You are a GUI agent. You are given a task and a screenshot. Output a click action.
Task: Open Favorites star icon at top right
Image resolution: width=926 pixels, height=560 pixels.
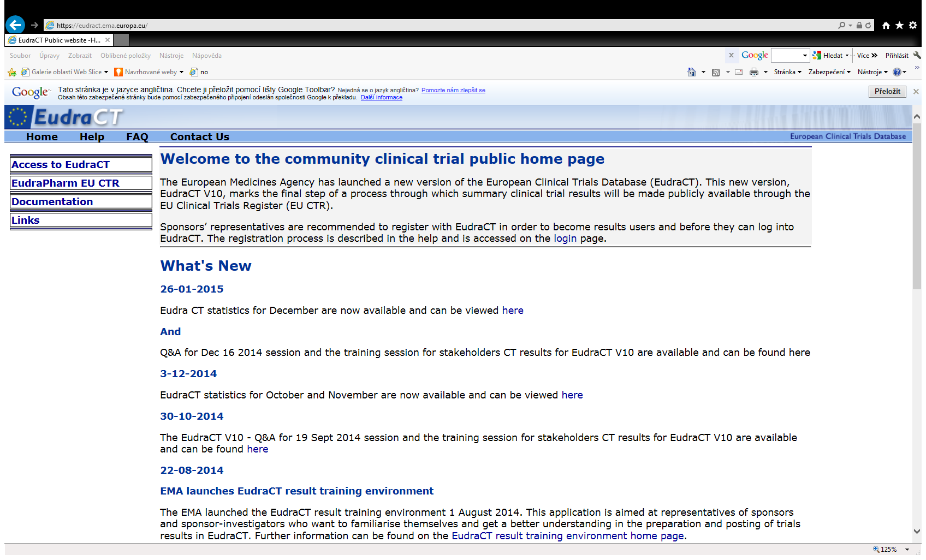(899, 25)
